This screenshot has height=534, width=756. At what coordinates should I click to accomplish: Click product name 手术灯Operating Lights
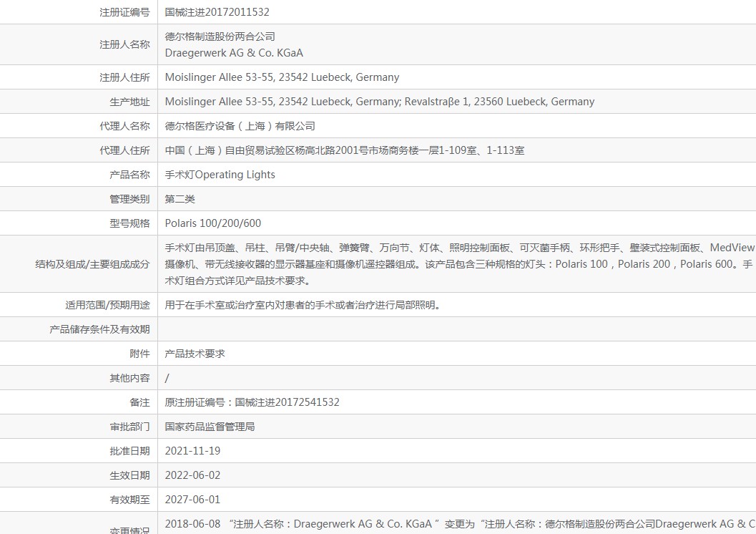220,175
